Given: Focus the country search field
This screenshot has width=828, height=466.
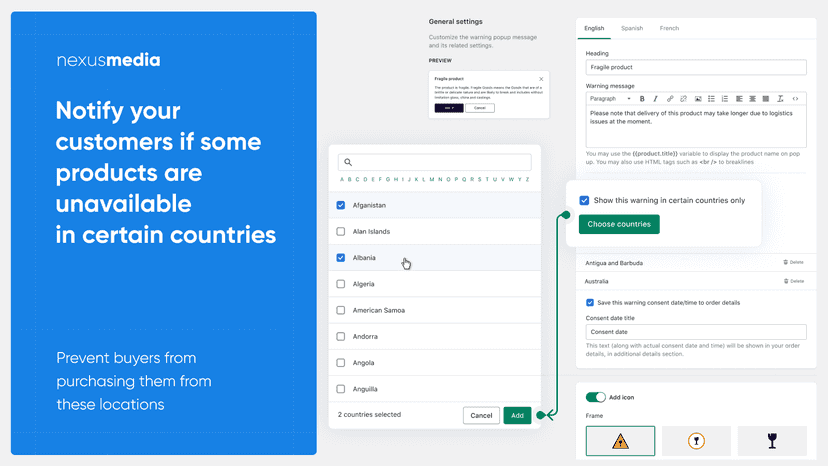Looking at the screenshot, I should click(x=435, y=162).
